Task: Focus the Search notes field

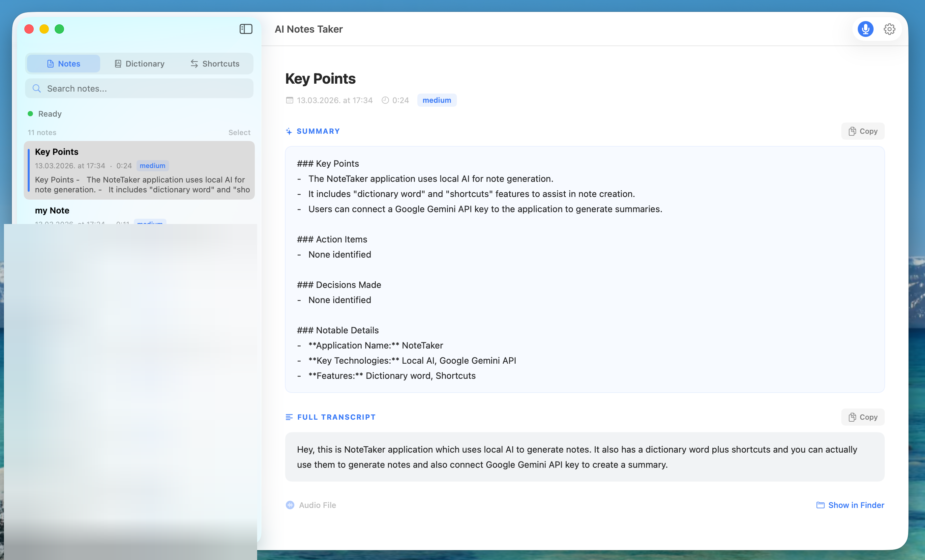Action: (146, 89)
